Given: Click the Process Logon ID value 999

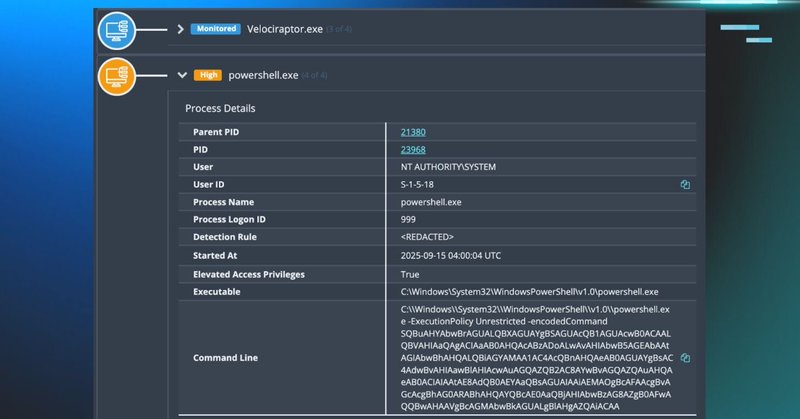Looking at the screenshot, I should coord(408,220).
